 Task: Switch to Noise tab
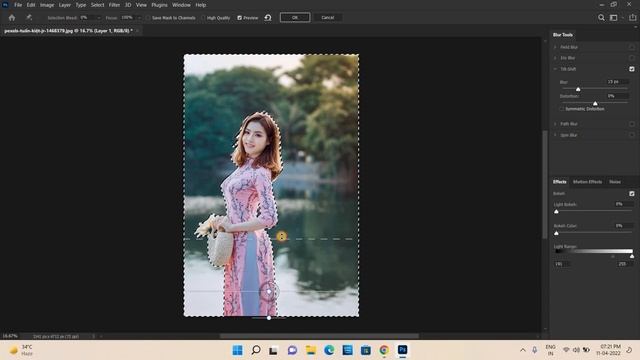coord(615,182)
